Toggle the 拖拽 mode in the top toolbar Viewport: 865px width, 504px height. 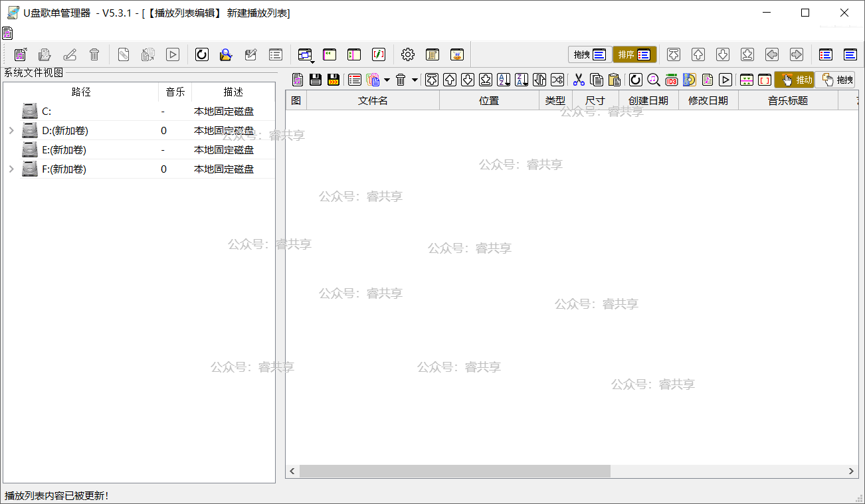(590, 54)
